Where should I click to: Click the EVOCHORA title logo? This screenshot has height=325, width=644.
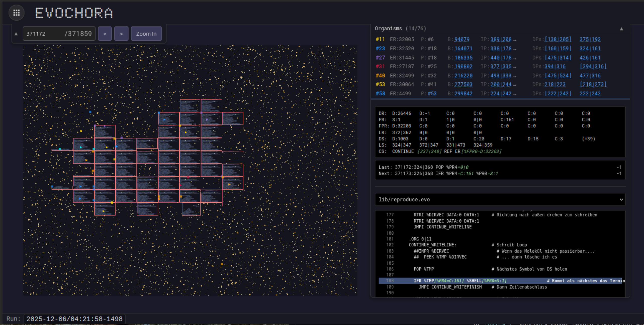[74, 13]
